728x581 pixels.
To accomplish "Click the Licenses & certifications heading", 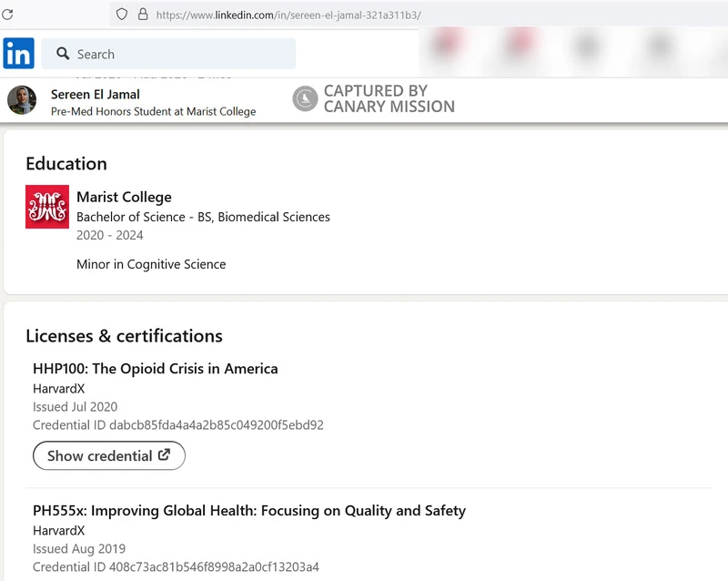I will click(124, 336).
